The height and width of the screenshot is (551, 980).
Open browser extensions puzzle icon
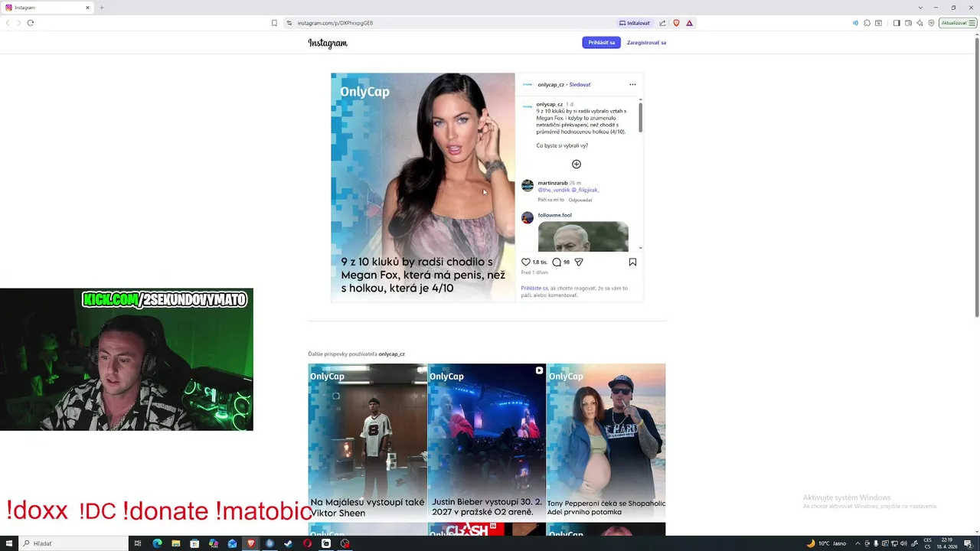[867, 23]
